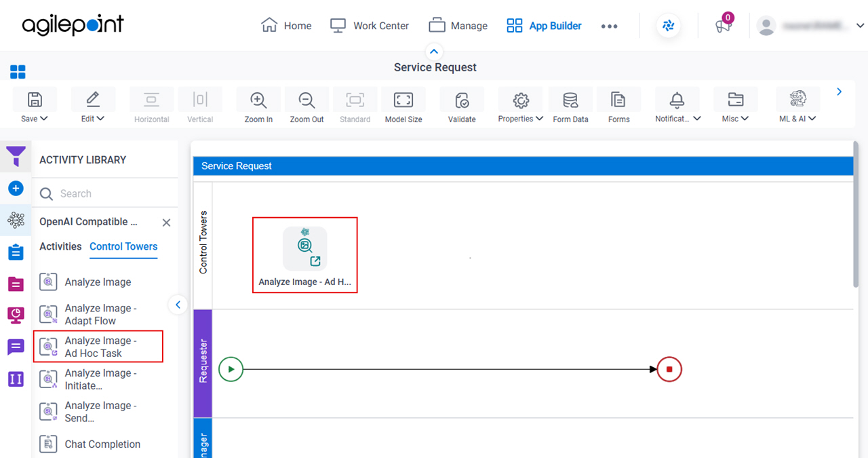This screenshot has width=868, height=458.
Task: Open Work Center in top navigation
Action: (369, 26)
